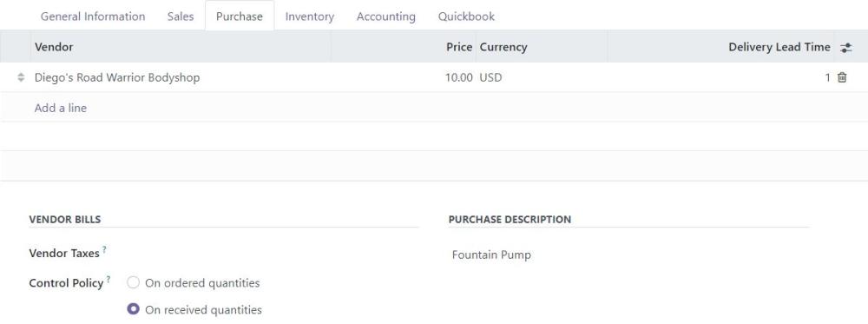Select On ordered quantities policy

click(133, 283)
